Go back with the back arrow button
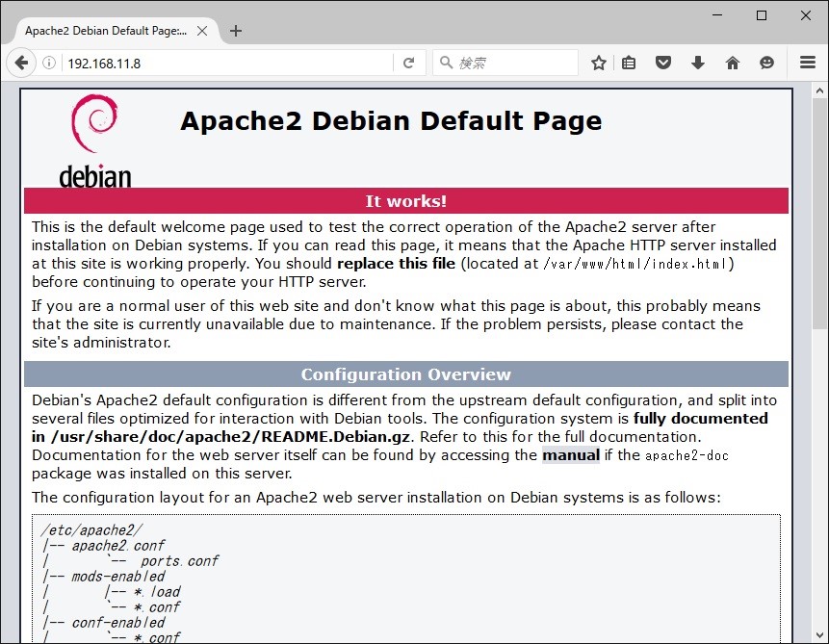This screenshot has width=829, height=644. [x=21, y=63]
